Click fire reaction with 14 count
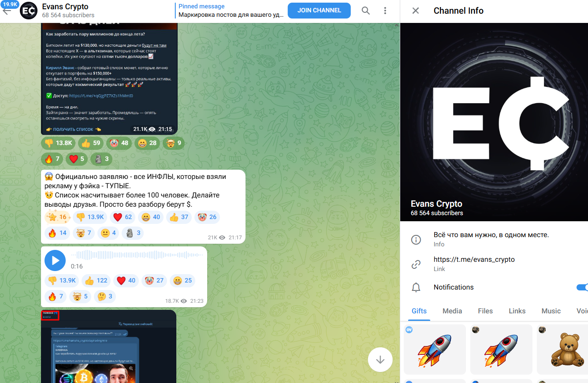Viewport: 588px width, 383px height. [x=57, y=233]
